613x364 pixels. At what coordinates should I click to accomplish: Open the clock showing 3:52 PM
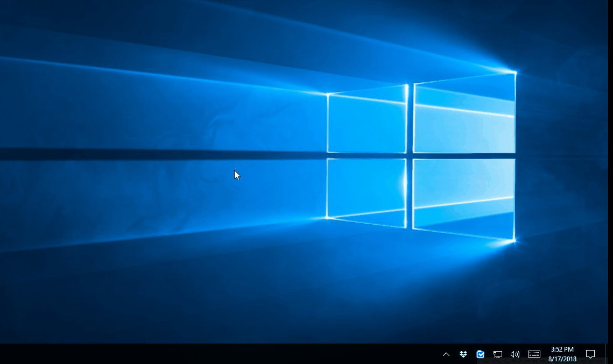click(x=562, y=354)
